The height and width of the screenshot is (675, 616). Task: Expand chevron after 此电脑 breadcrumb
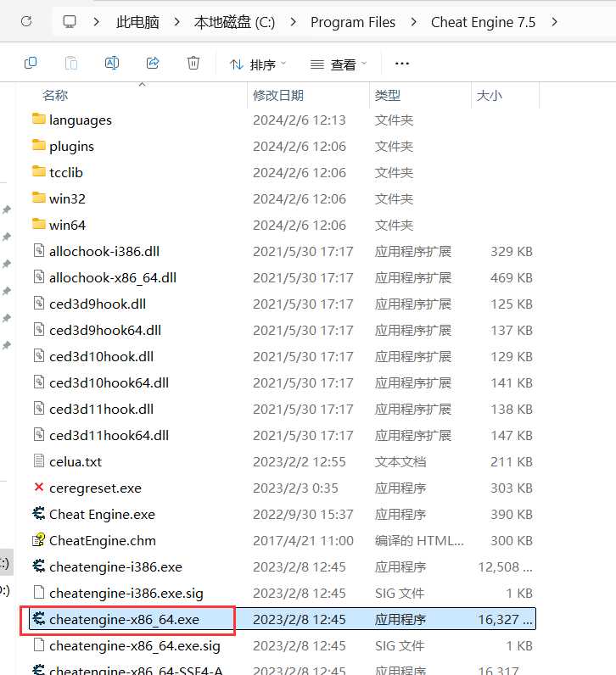coord(176,21)
